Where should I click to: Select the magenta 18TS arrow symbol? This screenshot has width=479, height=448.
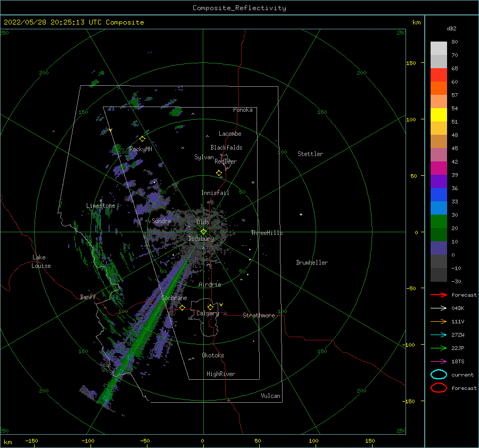439,362
